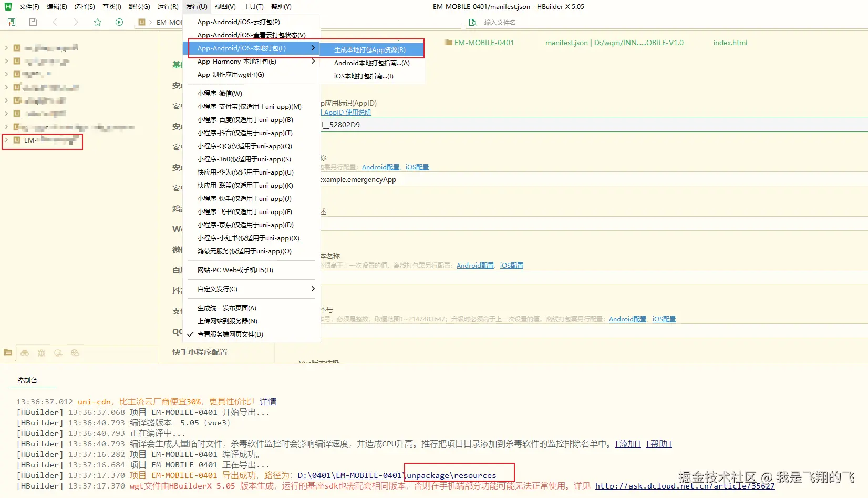Expand the EM- project tree node
This screenshot has width=868, height=498.
(6, 140)
